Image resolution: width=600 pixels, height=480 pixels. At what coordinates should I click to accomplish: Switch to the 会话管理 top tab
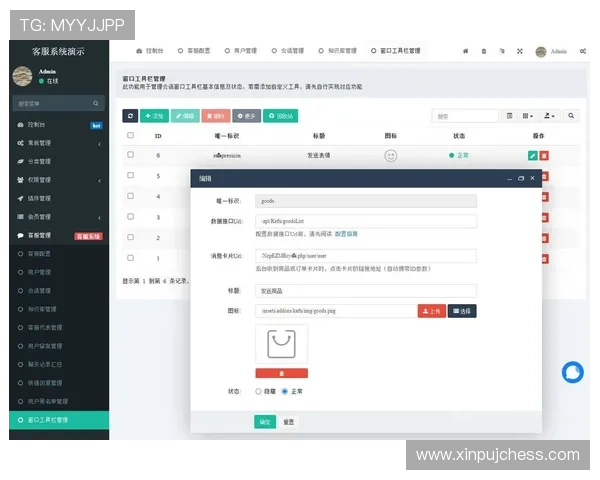click(288, 51)
